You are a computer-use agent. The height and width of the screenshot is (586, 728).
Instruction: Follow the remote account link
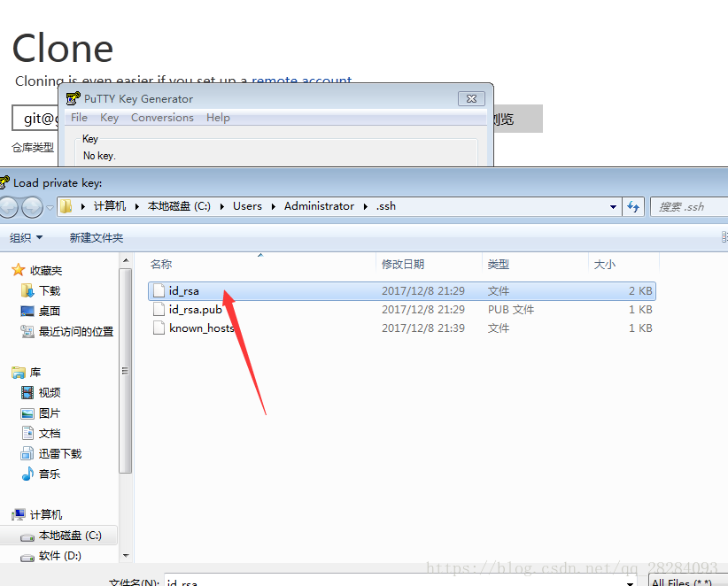302,81
